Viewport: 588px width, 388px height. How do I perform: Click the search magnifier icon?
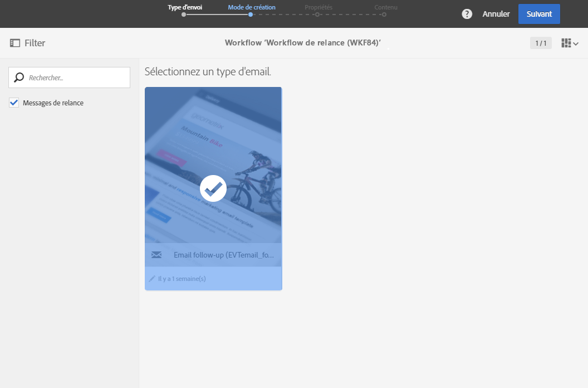click(19, 77)
